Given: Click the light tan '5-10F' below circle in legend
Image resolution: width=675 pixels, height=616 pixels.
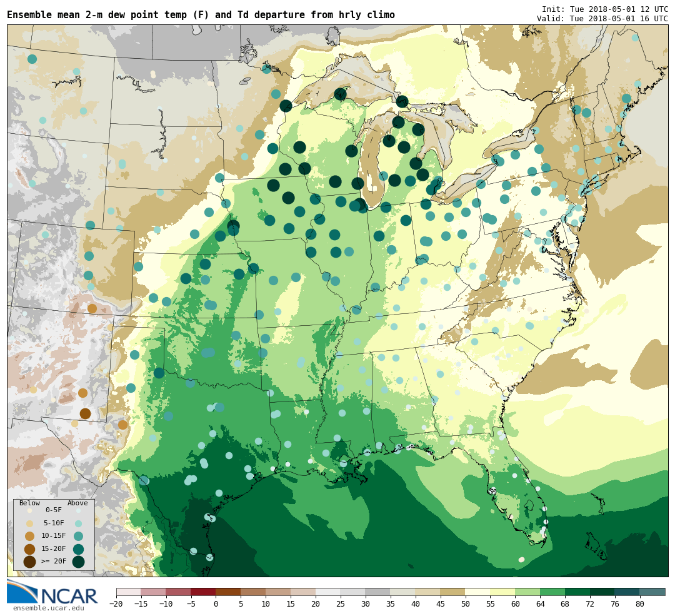Looking at the screenshot, I should [30, 524].
